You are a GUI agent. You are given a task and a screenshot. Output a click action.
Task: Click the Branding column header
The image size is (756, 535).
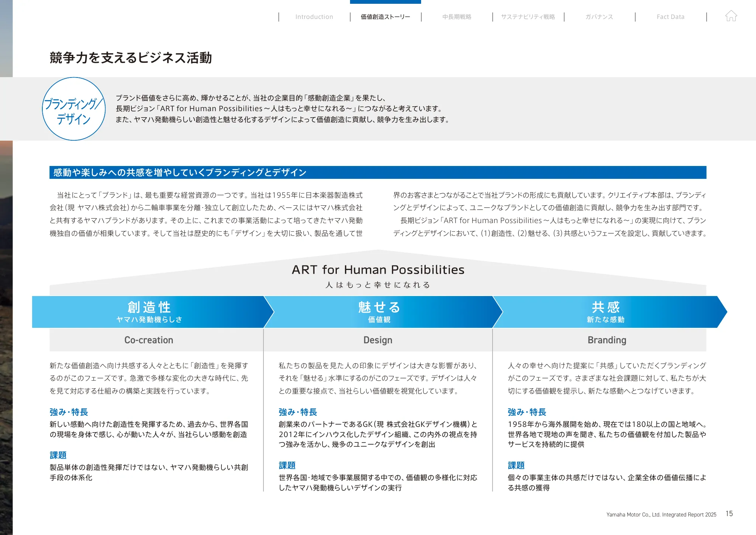click(x=607, y=340)
